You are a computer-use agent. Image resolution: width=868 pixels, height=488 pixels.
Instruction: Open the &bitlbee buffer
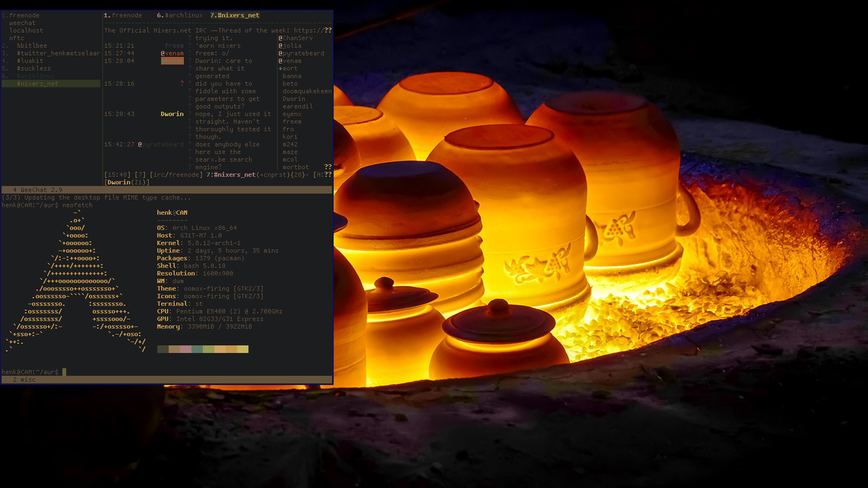[x=32, y=45]
